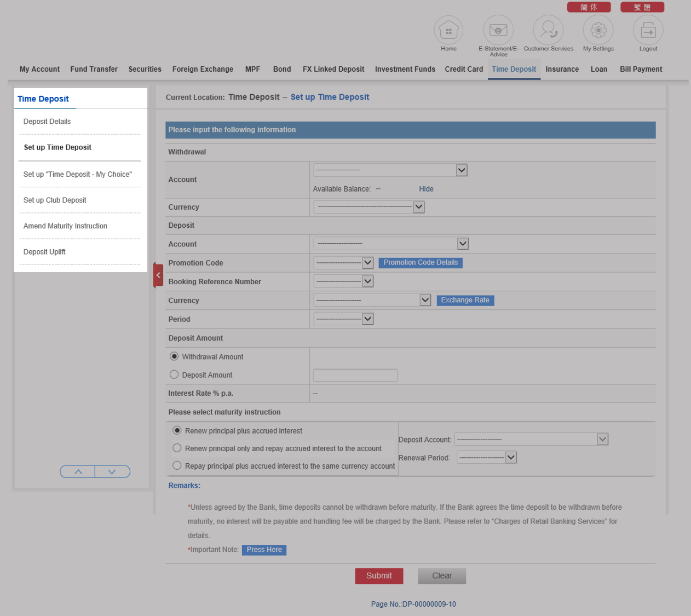Select Renew principal only radio option
Screen dimensions: 691x616
tap(177, 448)
